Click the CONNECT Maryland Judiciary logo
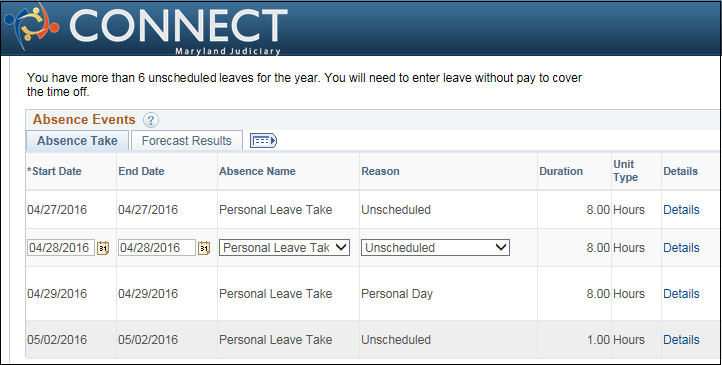The image size is (722, 365). point(146,29)
